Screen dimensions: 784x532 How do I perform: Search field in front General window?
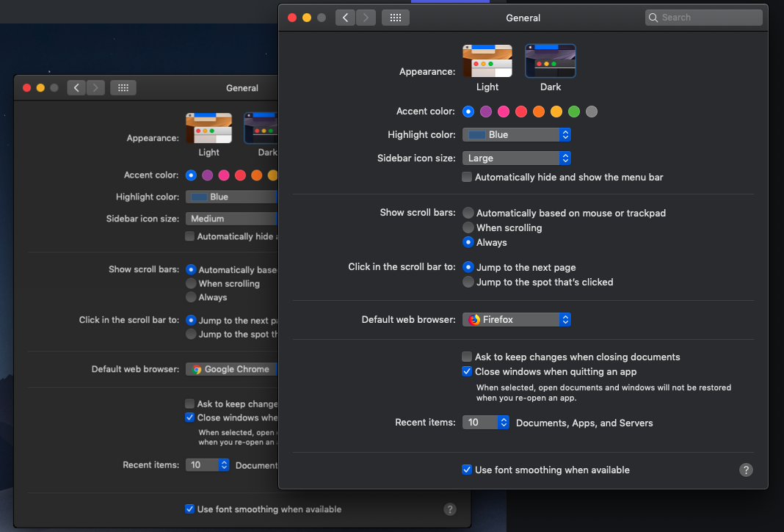click(x=703, y=18)
